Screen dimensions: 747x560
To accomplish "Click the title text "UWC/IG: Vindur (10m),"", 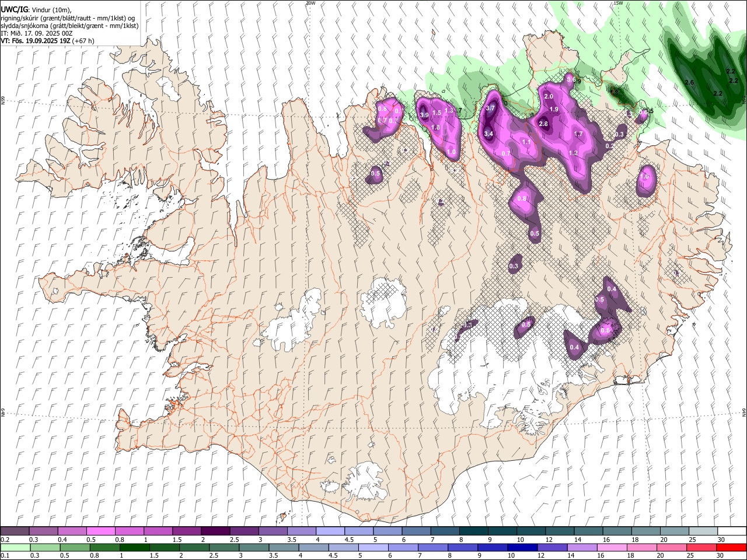I will point(35,10).
